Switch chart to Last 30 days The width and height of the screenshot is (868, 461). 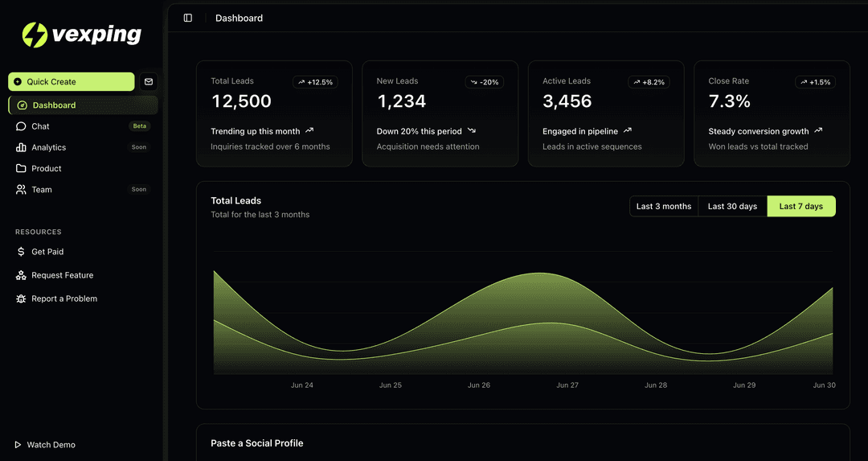click(x=732, y=207)
